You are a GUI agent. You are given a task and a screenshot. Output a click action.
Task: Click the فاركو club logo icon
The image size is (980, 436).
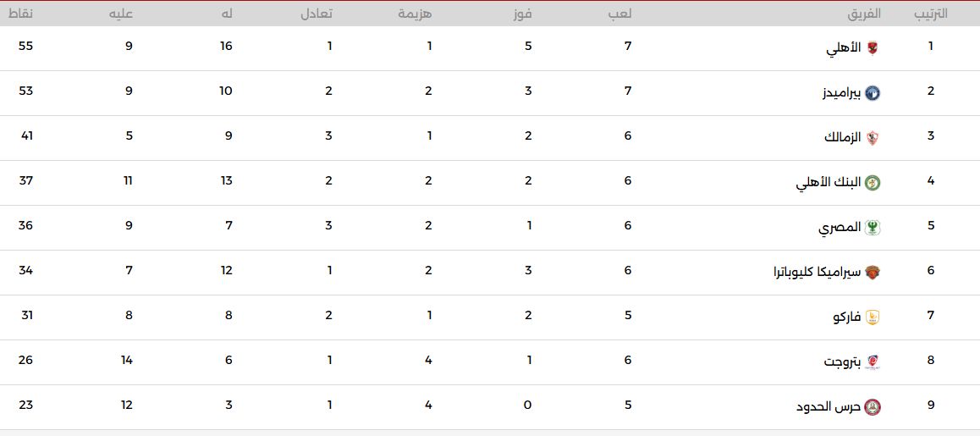click(873, 318)
